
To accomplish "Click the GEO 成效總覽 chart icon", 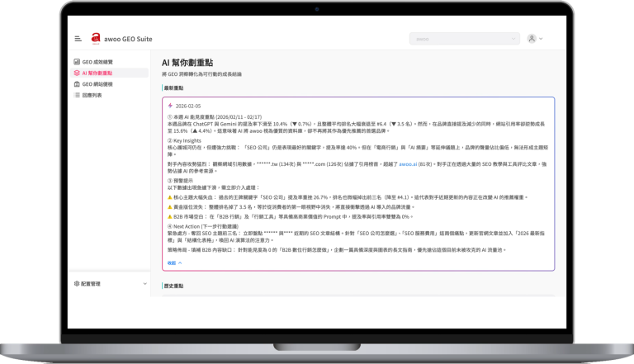I will pos(77,62).
